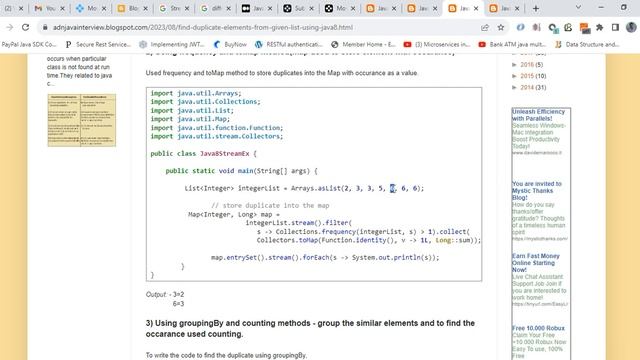
Task: Open the orange-blue extension icon left of the puzzle piece
Action: [584, 27]
